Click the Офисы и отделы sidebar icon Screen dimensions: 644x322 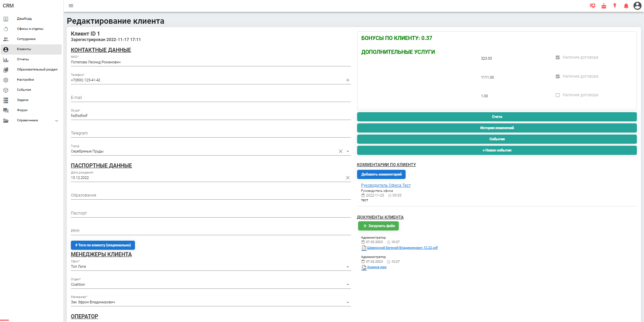[x=6, y=29]
